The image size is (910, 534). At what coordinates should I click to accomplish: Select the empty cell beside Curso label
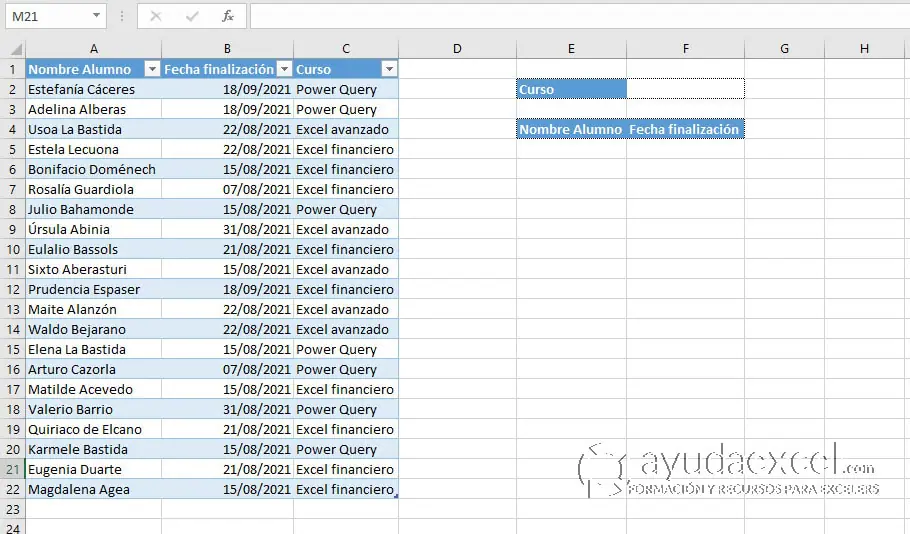[x=685, y=89]
